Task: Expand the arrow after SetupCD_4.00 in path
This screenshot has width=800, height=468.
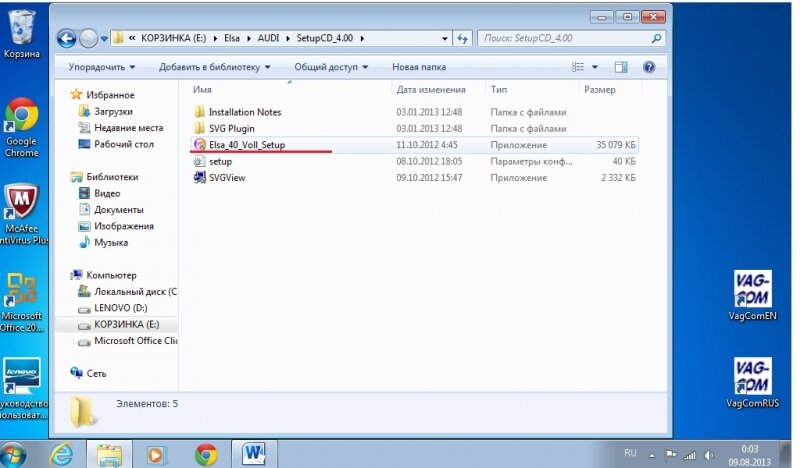Action: (x=362, y=38)
